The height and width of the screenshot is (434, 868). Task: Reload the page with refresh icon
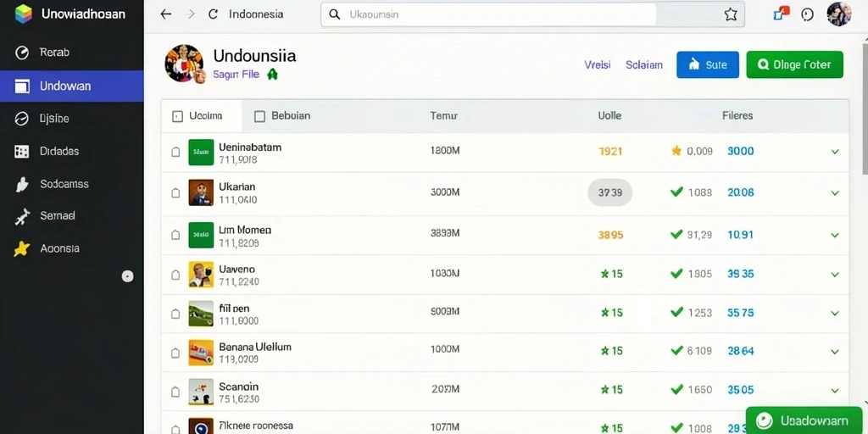click(x=213, y=14)
